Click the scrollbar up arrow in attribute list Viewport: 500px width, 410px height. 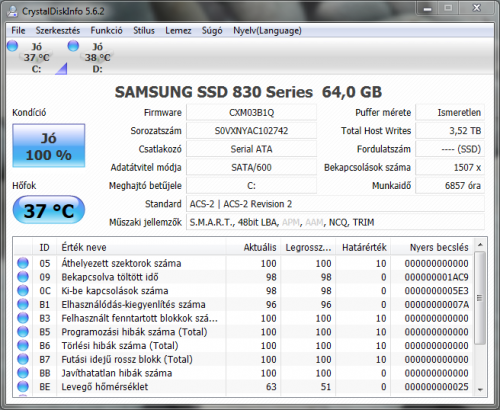coord(480,245)
